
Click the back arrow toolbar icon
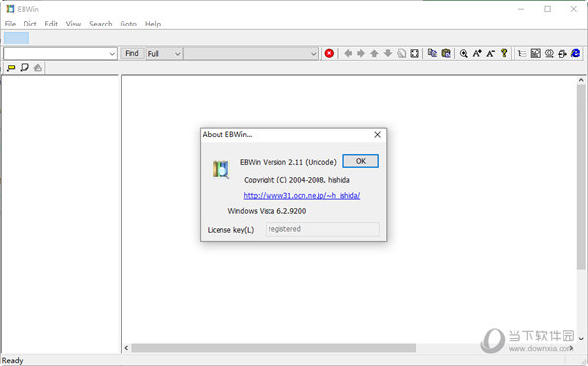point(348,53)
